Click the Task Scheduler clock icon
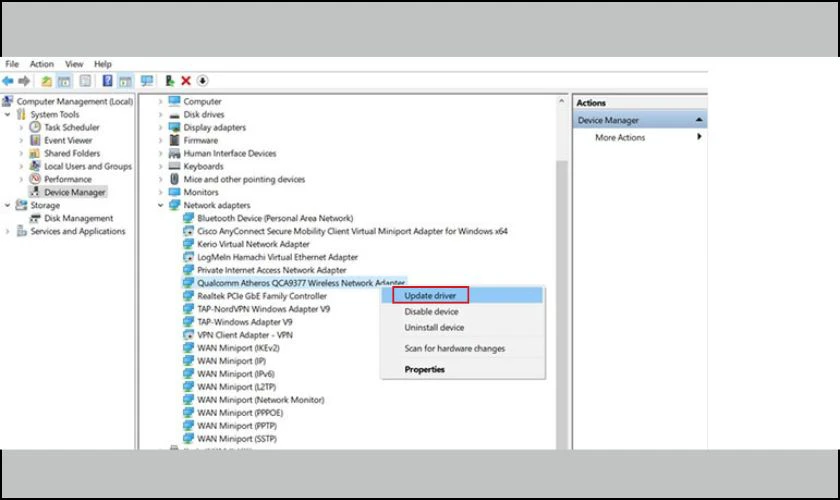Screen dimensions: 840x500 click(x=35, y=127)
